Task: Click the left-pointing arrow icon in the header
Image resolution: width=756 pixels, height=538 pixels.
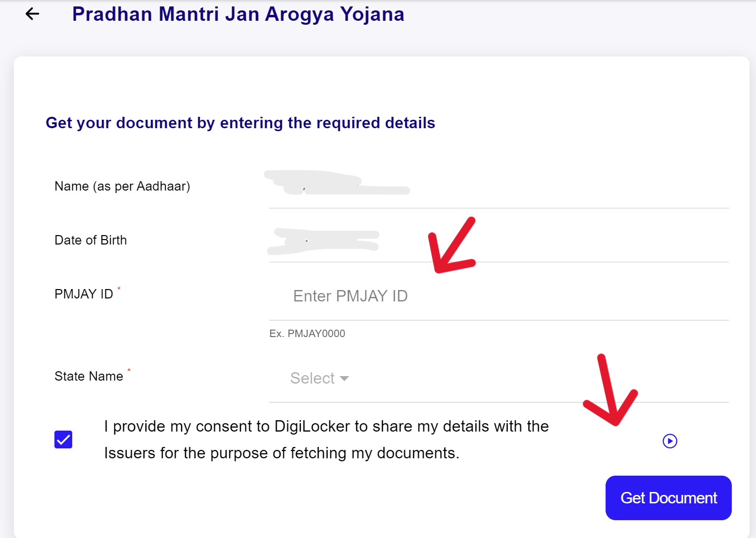Action: 32,14
